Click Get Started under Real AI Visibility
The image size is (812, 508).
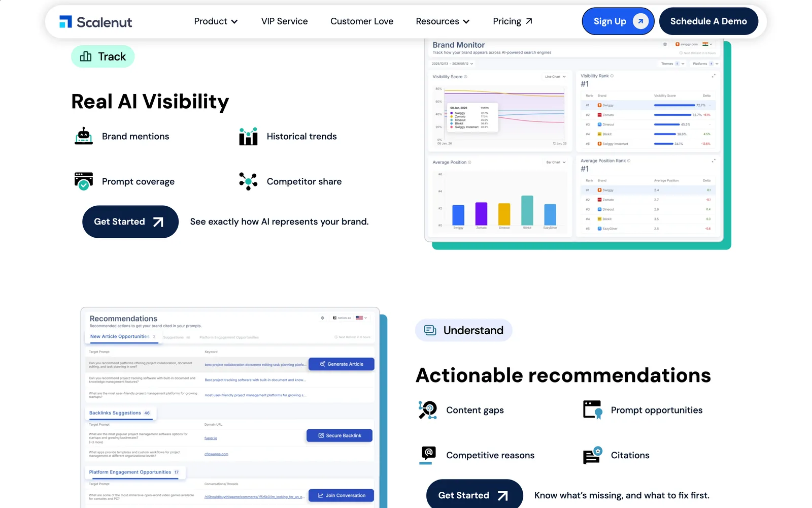click(x=130, y=222)
